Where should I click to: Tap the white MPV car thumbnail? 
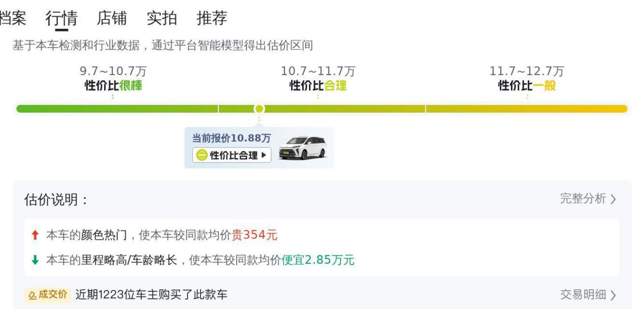click(x=303, y=148)
